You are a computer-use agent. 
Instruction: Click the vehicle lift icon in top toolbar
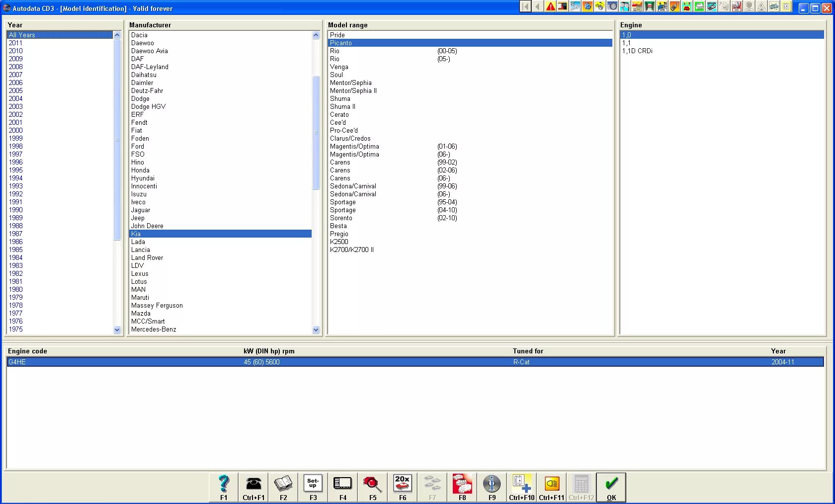(x=650, y=6)
